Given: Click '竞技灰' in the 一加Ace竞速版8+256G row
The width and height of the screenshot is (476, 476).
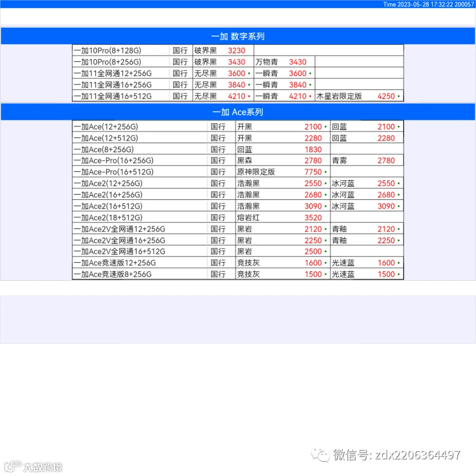Looking at the screenshot, I should click(x=249, y=274).
